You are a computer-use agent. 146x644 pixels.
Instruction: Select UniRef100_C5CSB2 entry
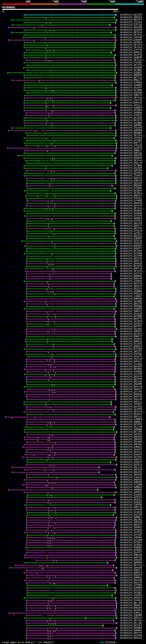pyautogui.click(x=131, y=63)
